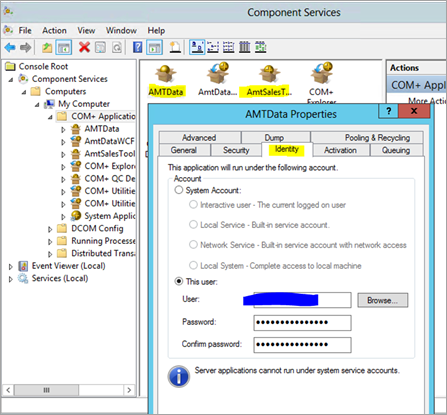Screen dimensions: 447x415
Task: Click the tree pane scroll left arrow
Action: pos(8,390)
